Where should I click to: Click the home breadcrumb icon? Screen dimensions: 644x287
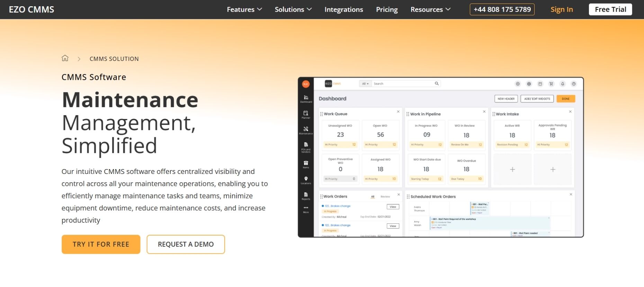coord(65,58)
